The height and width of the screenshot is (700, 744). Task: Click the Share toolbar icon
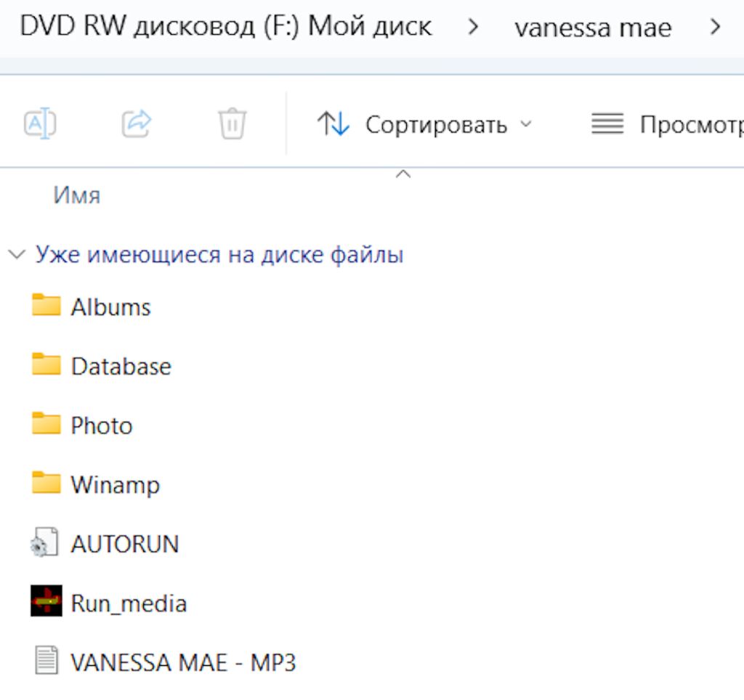point(137,123)
